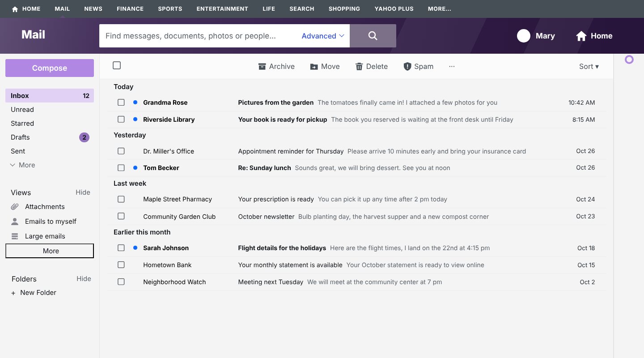Check the Grandma Rose email checkbox
644x358 pixels.
[x=121, y=102]
